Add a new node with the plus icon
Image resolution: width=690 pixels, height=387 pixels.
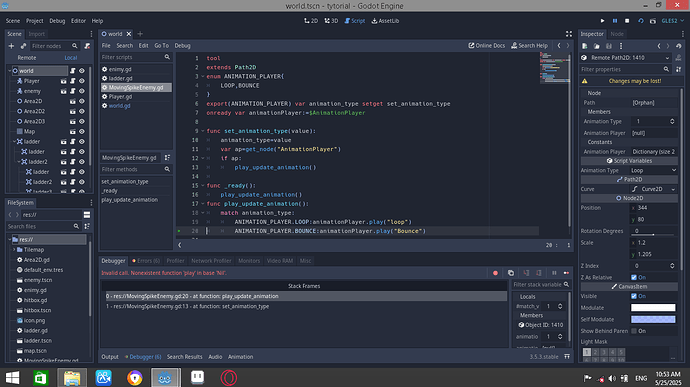click(x=11, y=46)
